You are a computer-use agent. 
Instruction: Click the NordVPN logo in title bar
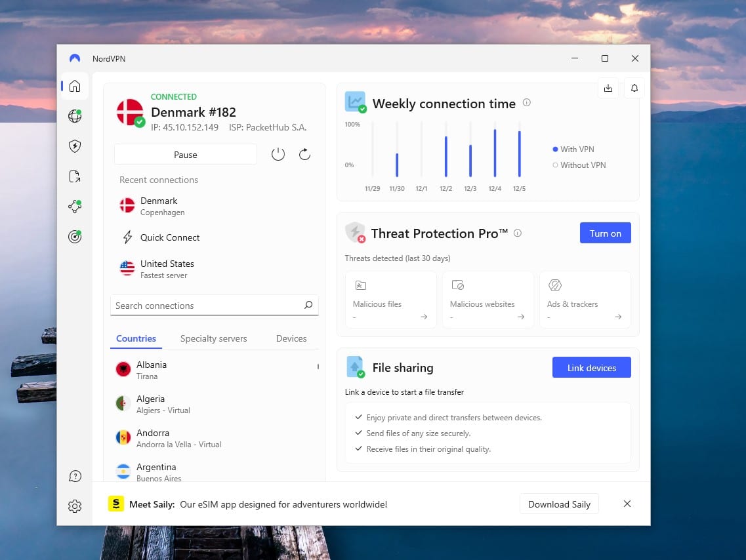[x=75, y=58]
